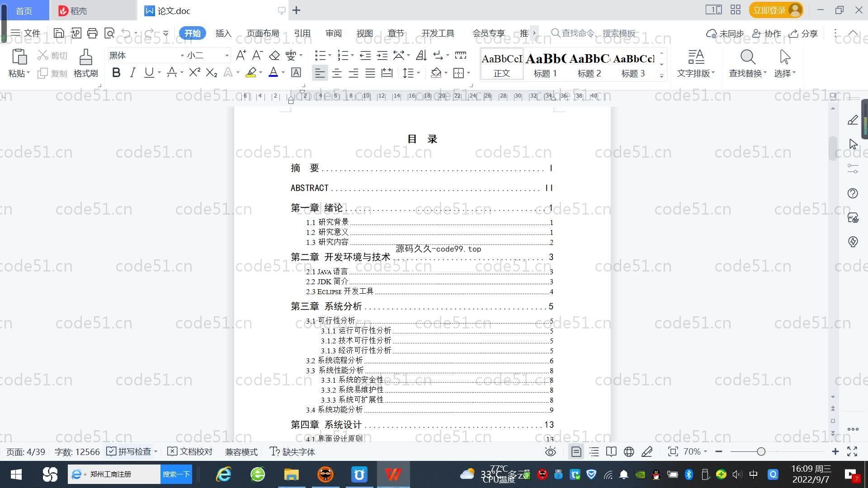Open File Explorer folder in taskbar
This screenshot has width=868, height=488.
(x=291, y=474)
